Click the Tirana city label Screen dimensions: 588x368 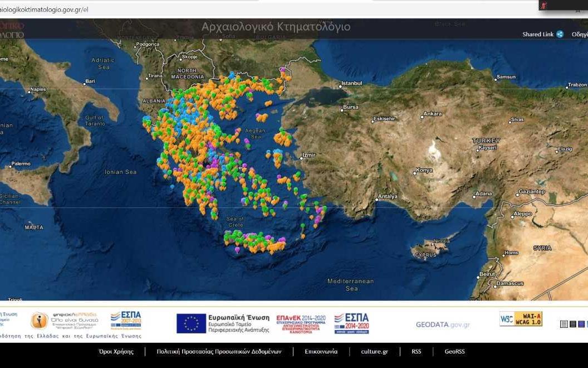click(155, 76)
